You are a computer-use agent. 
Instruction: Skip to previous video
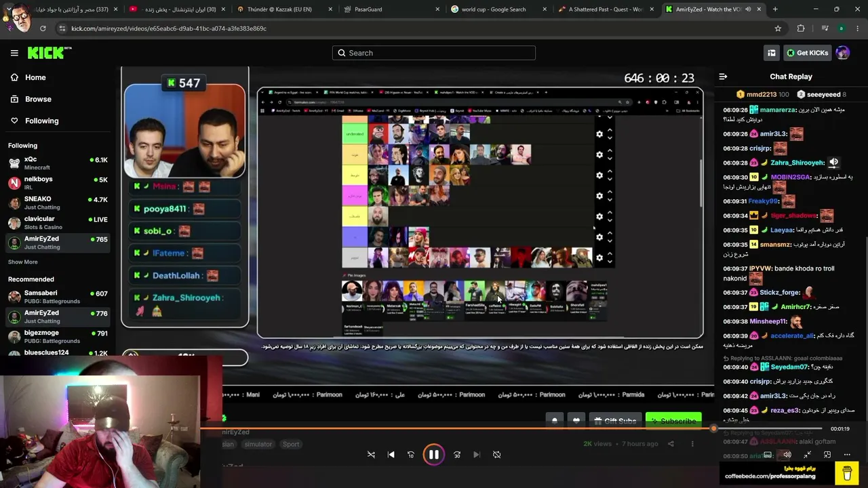(391, 455)
